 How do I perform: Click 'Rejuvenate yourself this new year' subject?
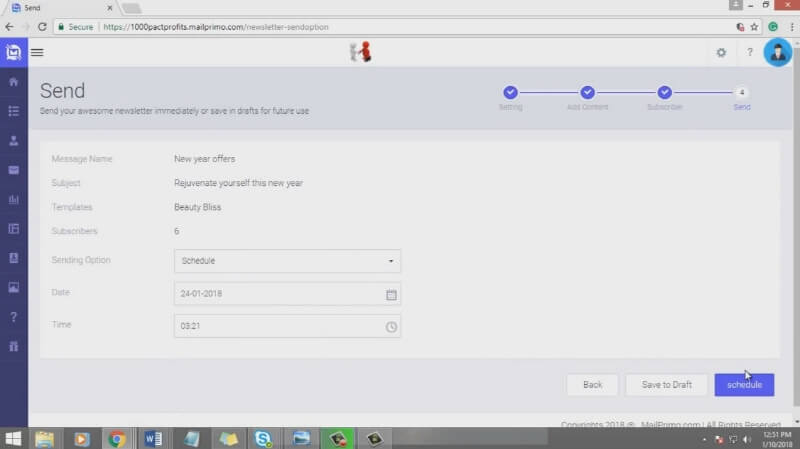tap(238, 183)
